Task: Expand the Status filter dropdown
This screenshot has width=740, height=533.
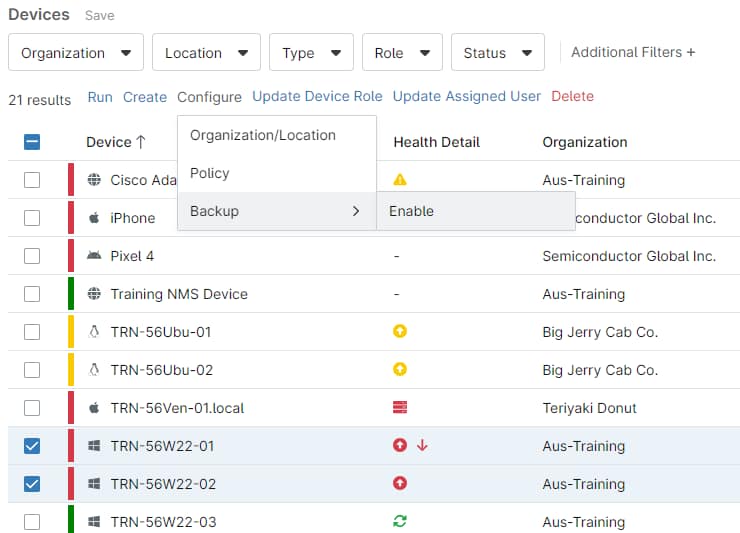Action: coord(497,53)
